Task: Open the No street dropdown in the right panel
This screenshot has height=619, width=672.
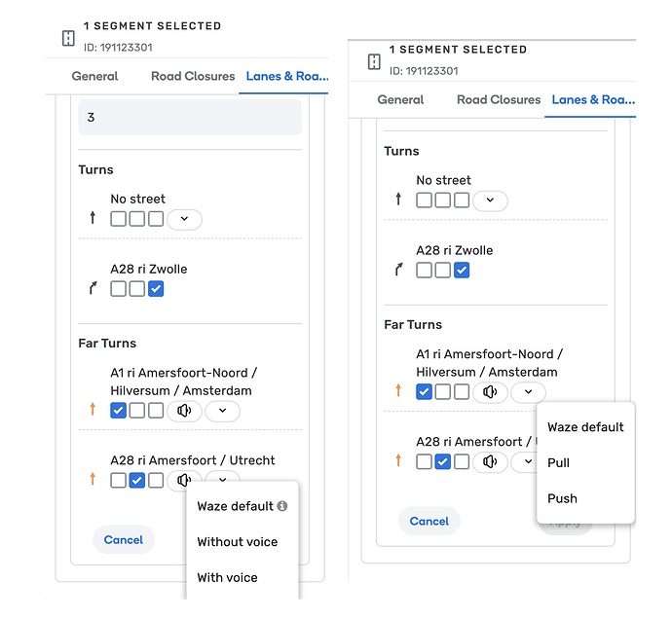Action: tap(490, 200)
